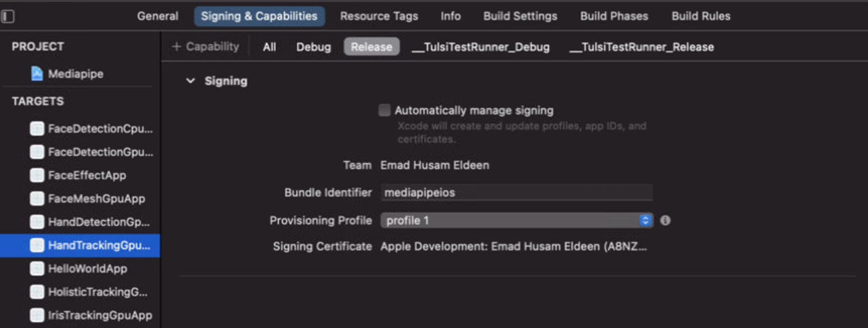Image resolution: width=868 pixels, height=328 pixels.
Task: Click the TARGETS section header
Action: (x=38, y=101)
